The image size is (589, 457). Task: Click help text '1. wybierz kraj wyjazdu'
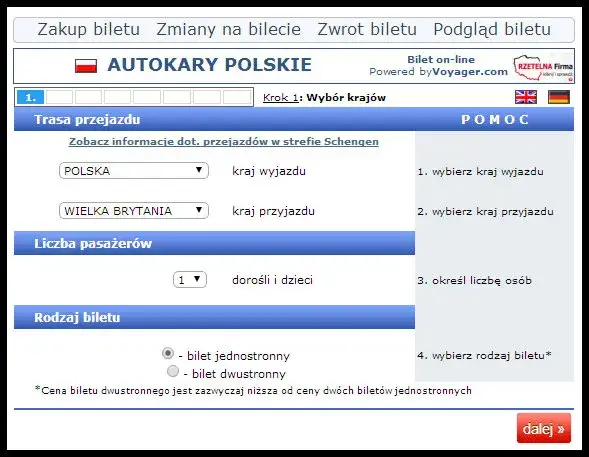click(x=480, y=172)
